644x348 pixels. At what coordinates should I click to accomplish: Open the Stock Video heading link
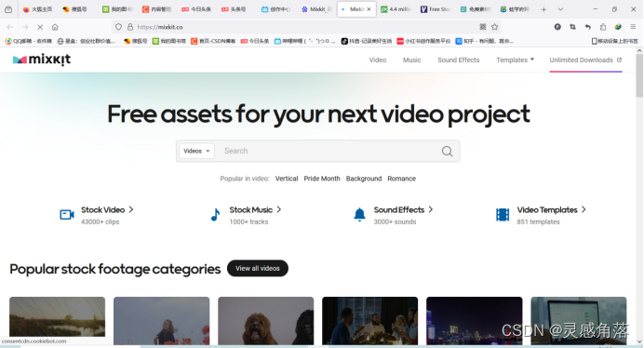(102, 210)
